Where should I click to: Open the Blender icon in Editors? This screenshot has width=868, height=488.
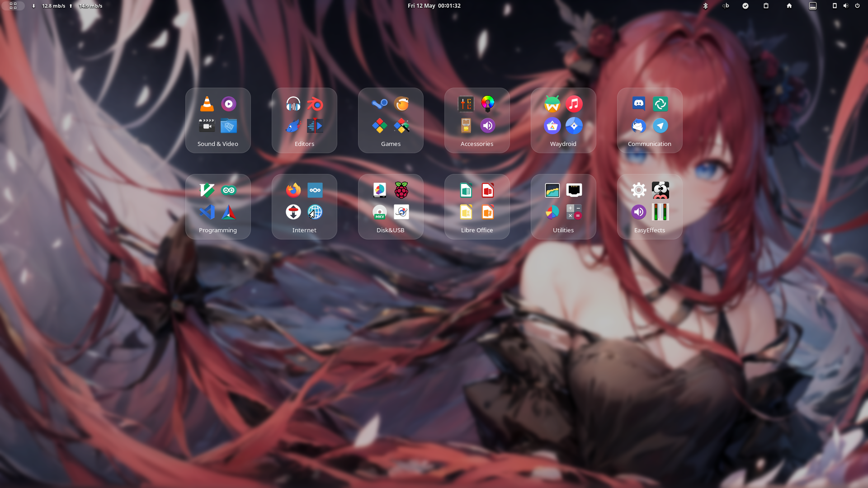pos(315,104)
